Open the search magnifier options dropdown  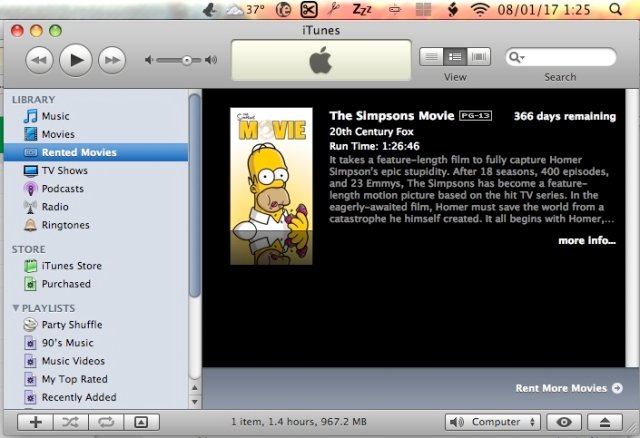pos(518,58)
